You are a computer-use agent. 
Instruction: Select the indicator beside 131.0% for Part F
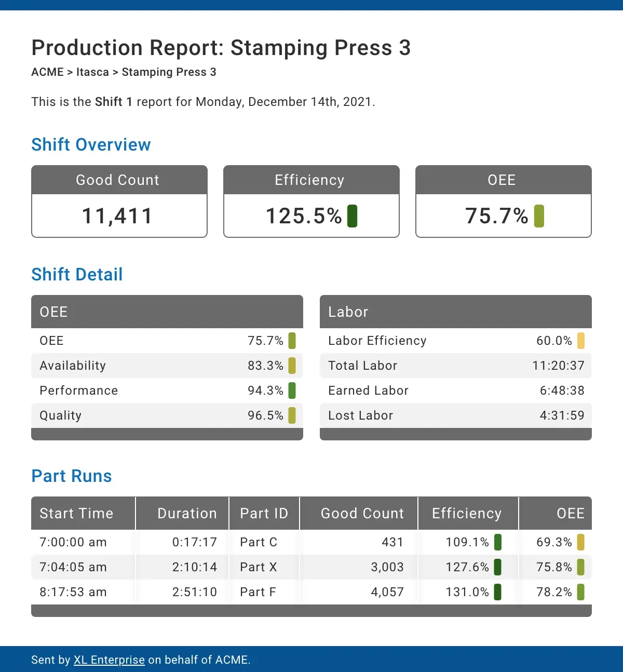point(497,592)
